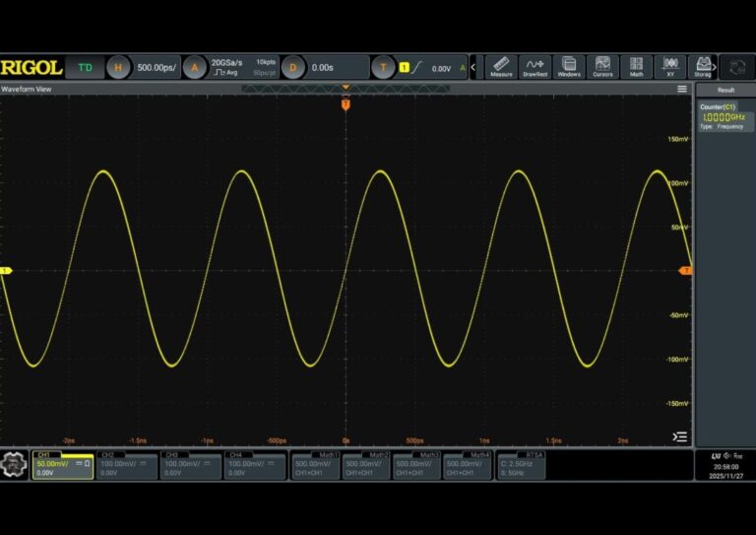Open the Waveform View hamburger menu

click(682, 89)
